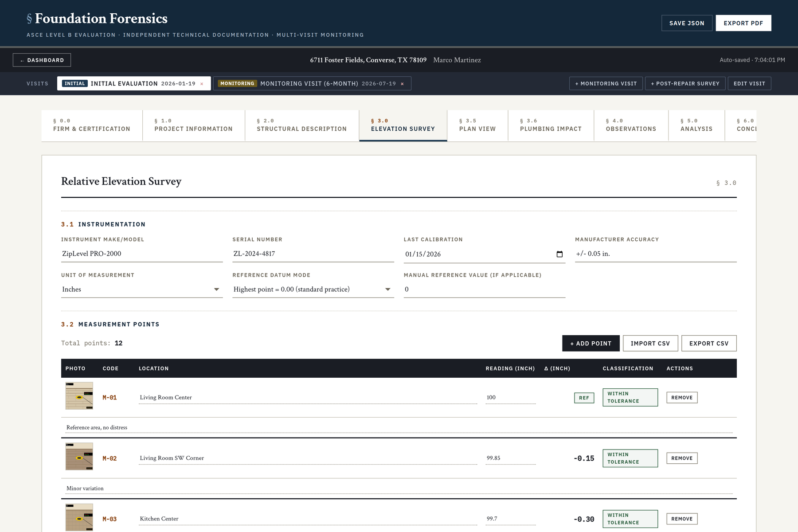Edit the 'Reference area, no distress' note
798x532 pixels.
click(399, 427)
